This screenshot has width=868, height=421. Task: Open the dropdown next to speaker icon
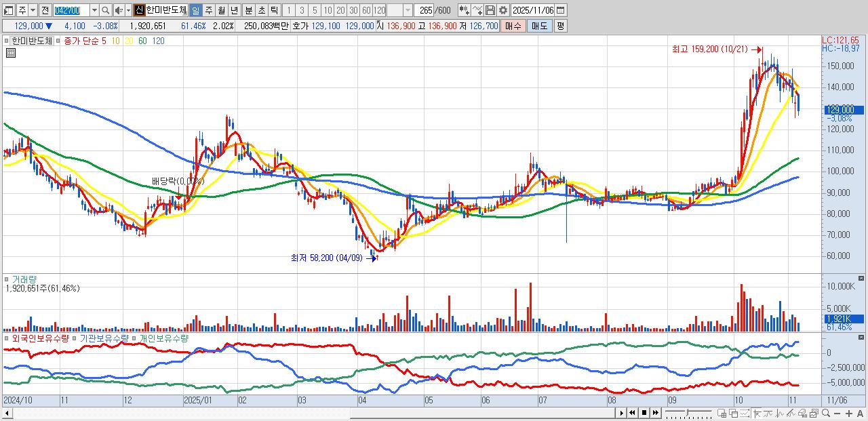(127, 10)
